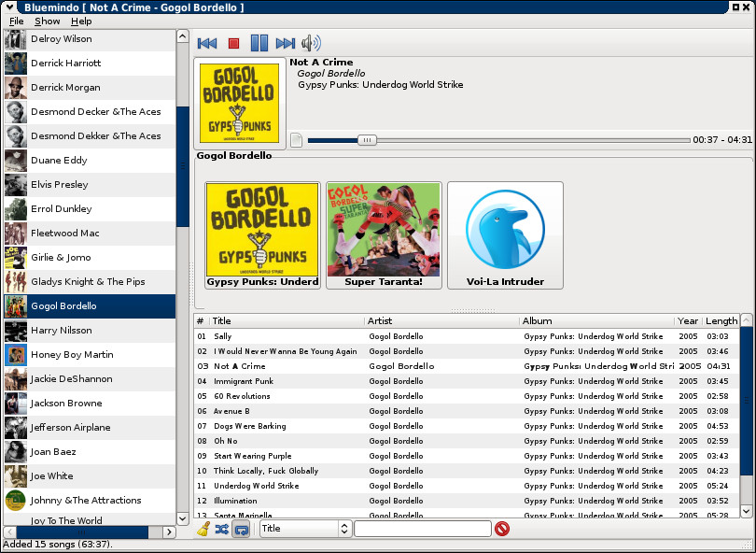Clear the search filter with the red icon

point(502,529)
